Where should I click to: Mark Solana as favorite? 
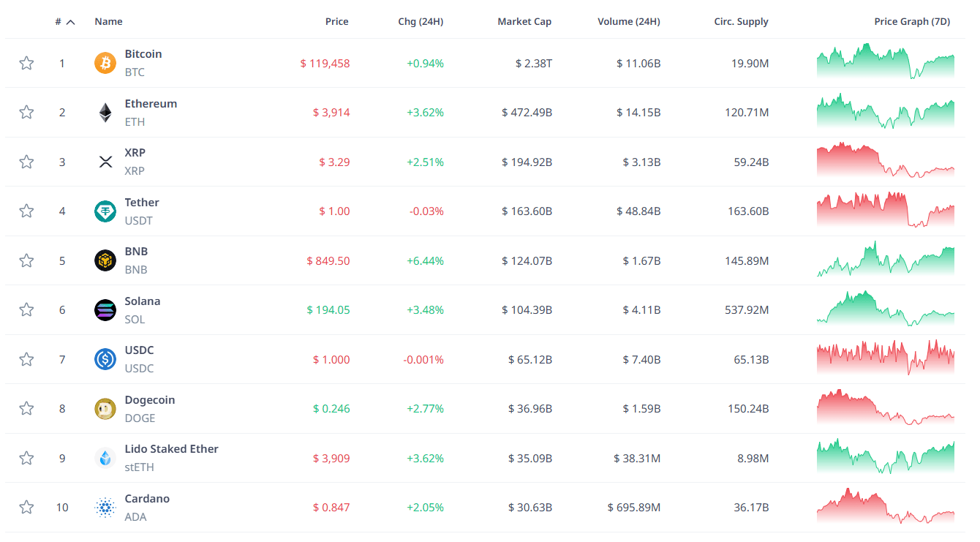click(x=26, y=309)
